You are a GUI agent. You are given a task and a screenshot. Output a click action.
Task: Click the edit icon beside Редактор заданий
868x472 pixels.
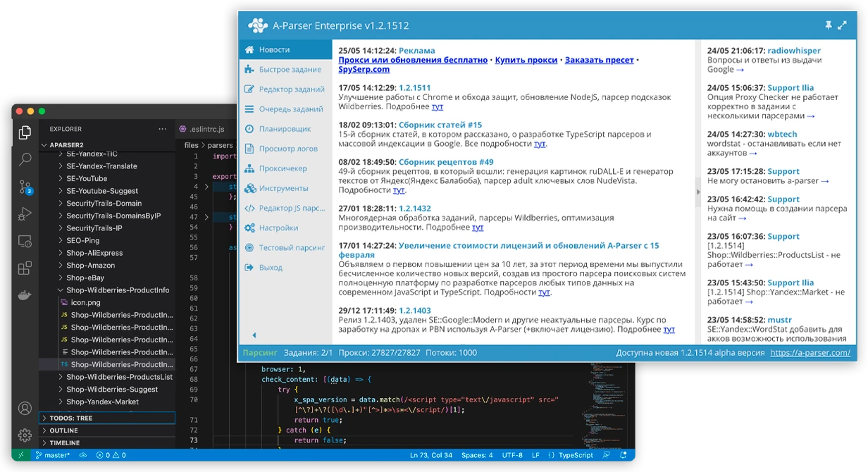[249, 89]
